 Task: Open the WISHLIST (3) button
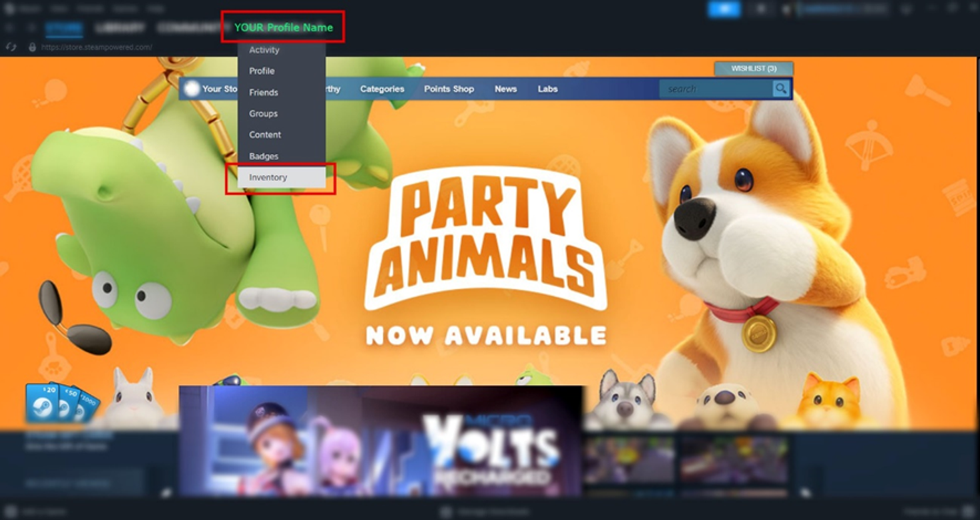click(x=752, y=69)
